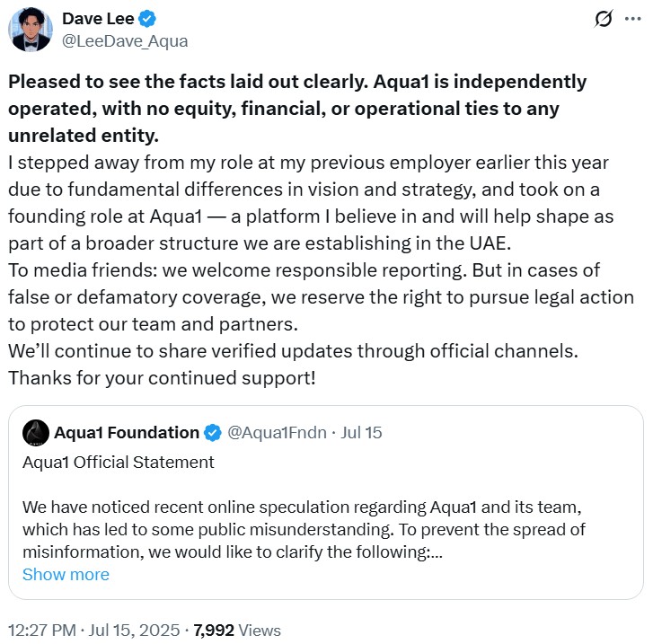653x644 pixels.
Task: Open the Aqua1 Foundation account name
Action: (x=127, y=432)
